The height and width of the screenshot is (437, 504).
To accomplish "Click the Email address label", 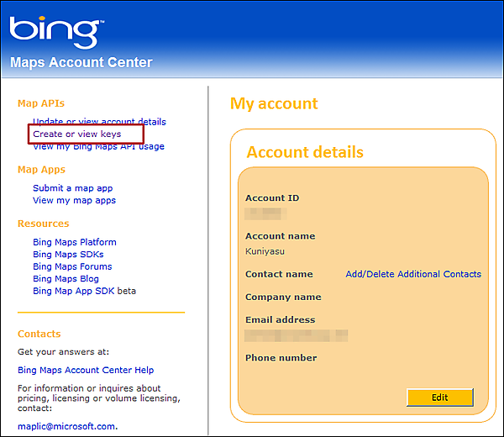I will [x=281, y=319].
